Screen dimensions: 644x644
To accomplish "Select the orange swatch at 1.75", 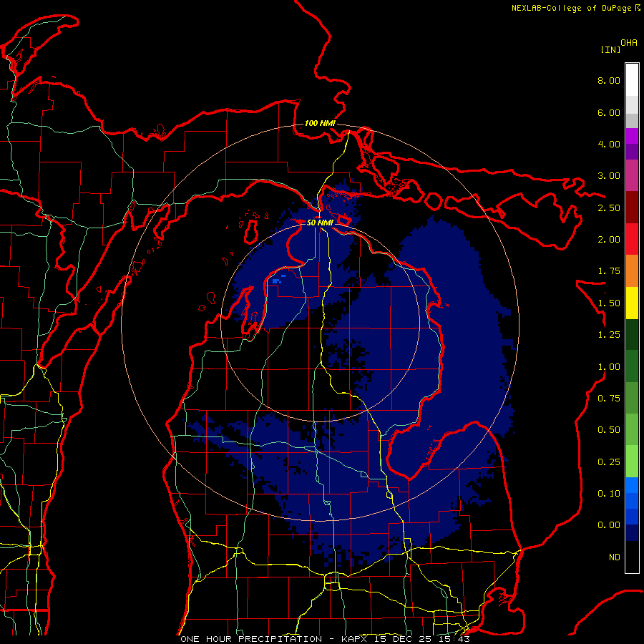I will (x=632, y=271).
